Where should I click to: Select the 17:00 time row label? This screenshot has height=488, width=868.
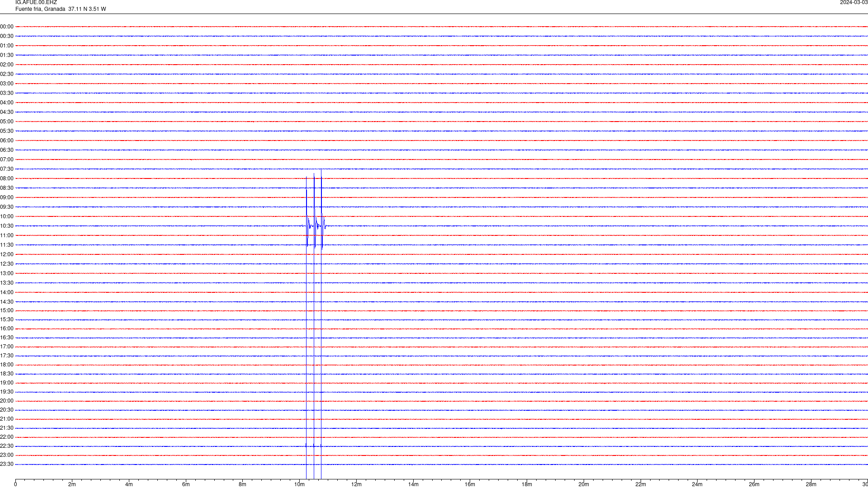pyautogui.click(x=7, y=347)
